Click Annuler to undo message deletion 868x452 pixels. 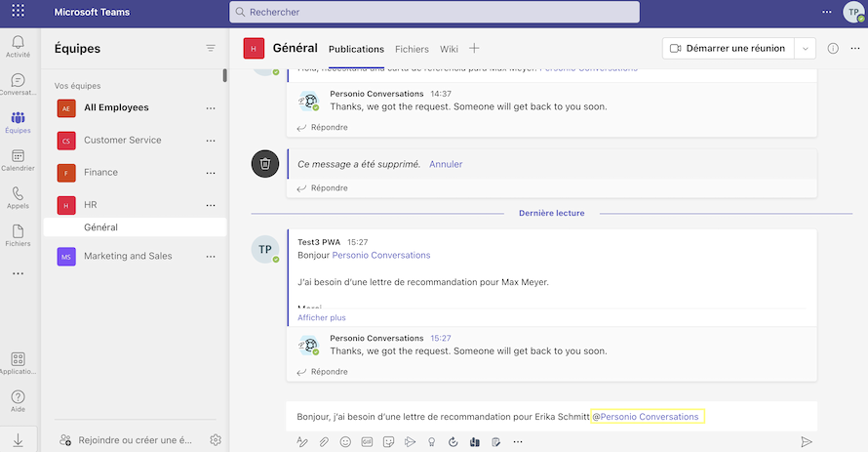pyautogui.click(x=446, y=164)
